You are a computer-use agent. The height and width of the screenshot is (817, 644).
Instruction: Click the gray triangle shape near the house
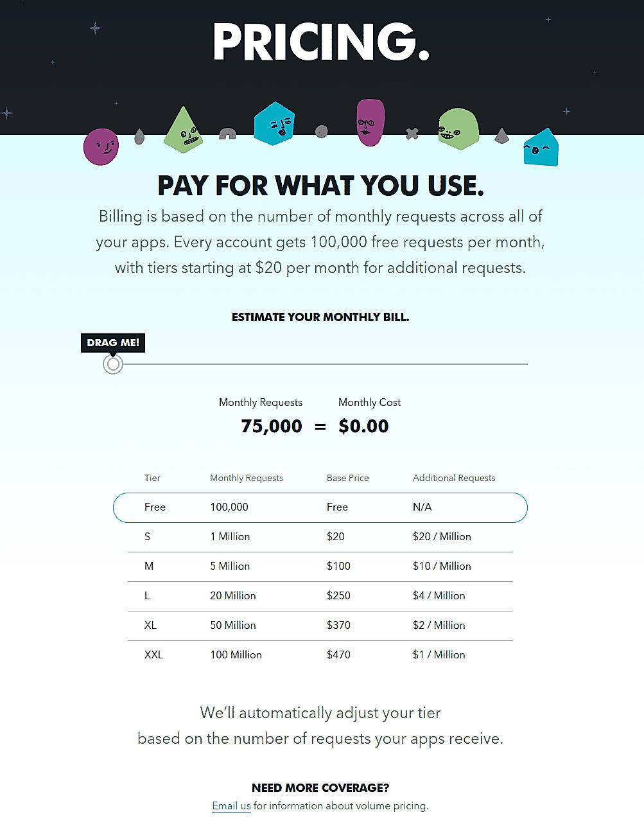[501, 136]
